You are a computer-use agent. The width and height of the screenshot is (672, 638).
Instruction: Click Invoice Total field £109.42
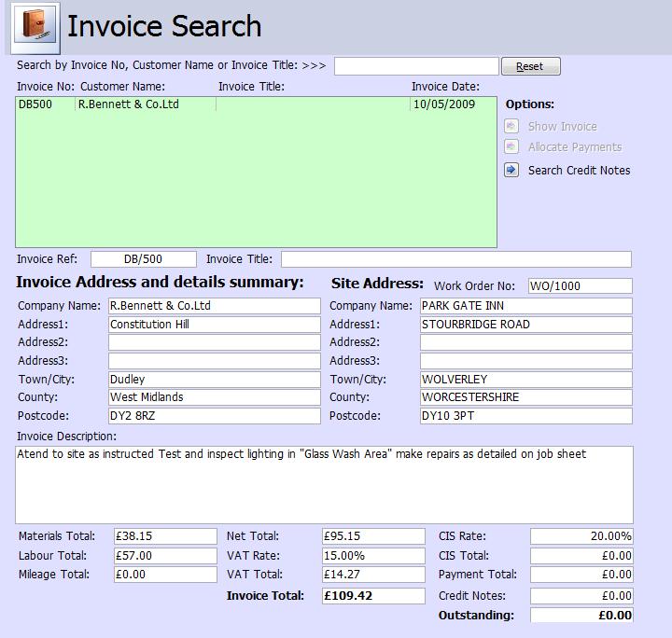coord(373,596)
